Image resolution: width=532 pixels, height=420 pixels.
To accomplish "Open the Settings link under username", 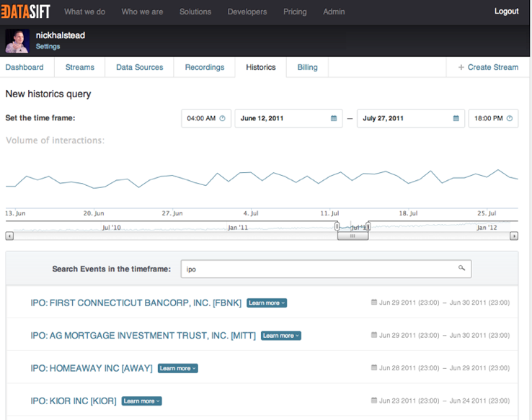I will (x=48, y=47).
